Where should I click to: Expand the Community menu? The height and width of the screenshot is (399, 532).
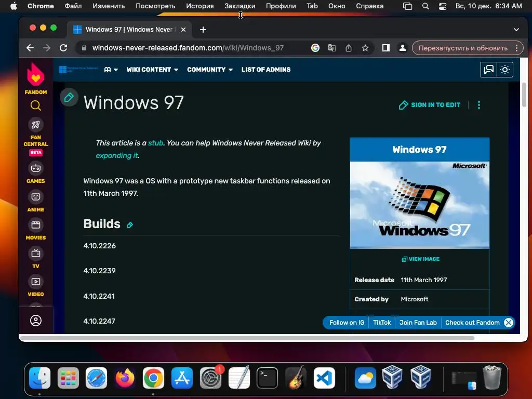coord(210,70)
